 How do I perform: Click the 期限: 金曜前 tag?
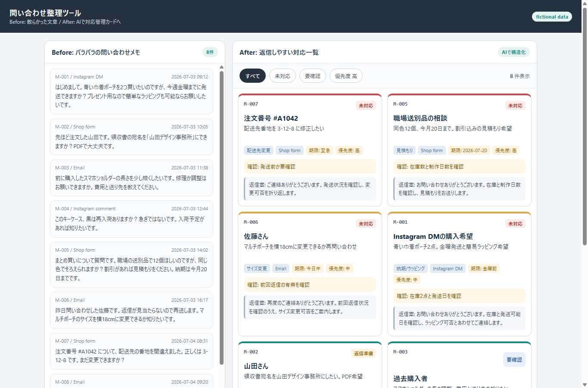tap(484, 269)
